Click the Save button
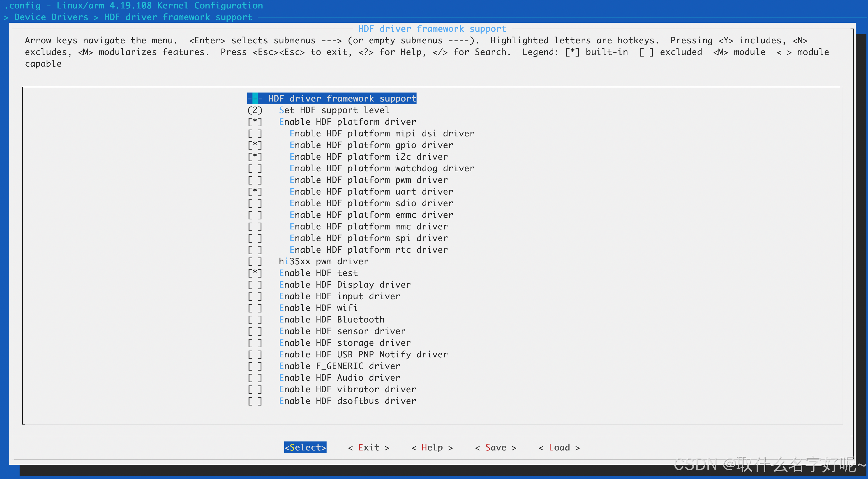Image resolution: width=868 pixels, height=479 pixels. 495,447
